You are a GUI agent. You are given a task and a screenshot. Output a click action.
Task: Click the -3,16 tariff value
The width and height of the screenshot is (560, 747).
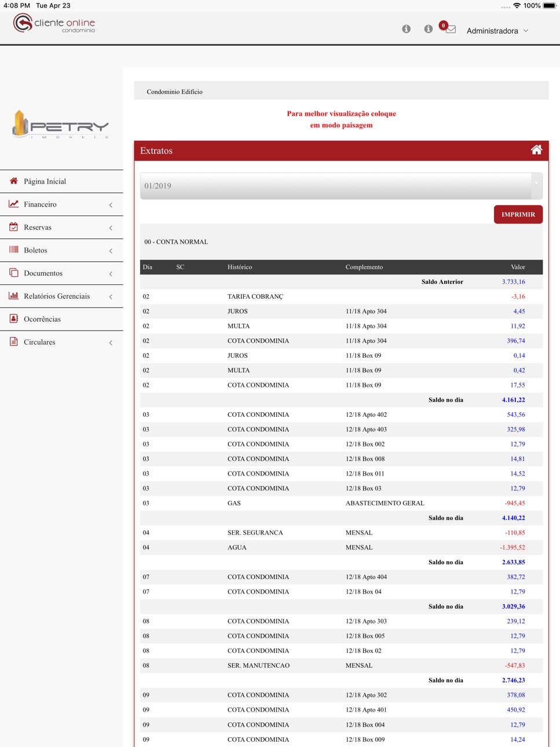click(518, 296)
